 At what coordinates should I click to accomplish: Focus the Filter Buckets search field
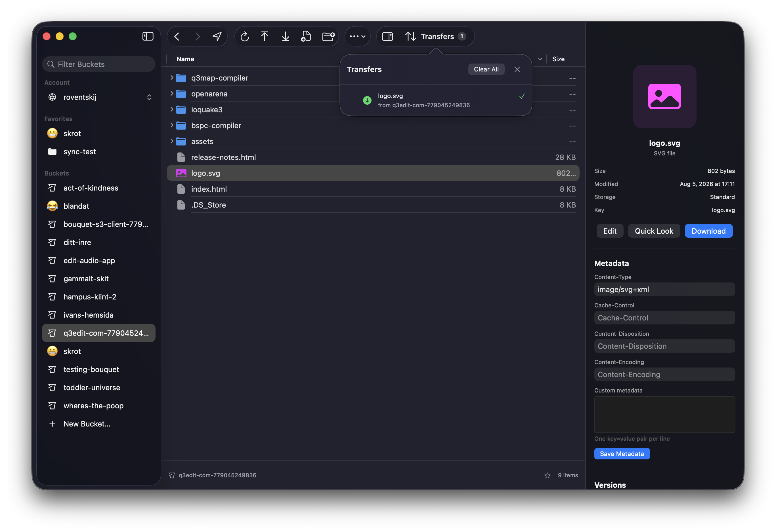(x=99, y=64)
